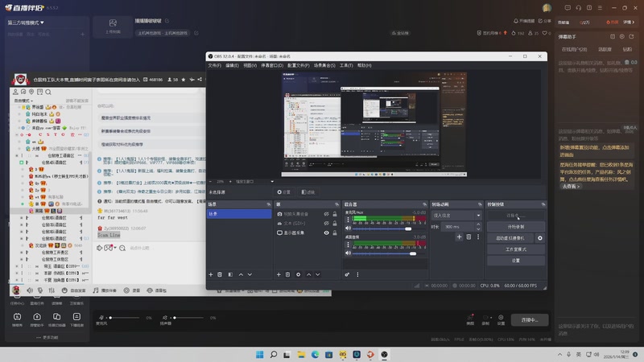
Task: Open source properties gear in the Sources panel
Action: (298, 274)
